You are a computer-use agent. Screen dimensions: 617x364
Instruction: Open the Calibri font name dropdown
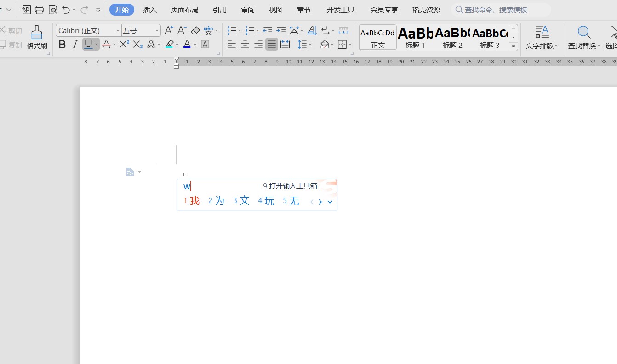[x=118, y=31]
